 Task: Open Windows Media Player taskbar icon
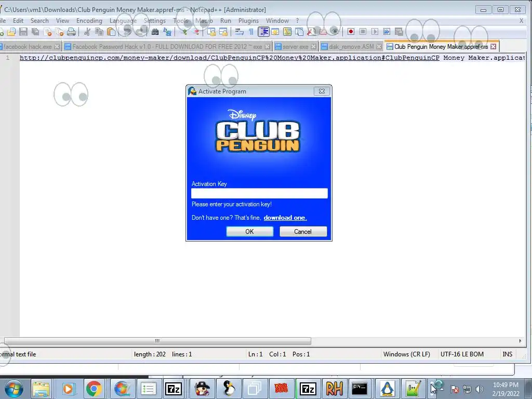click(68, 389)
